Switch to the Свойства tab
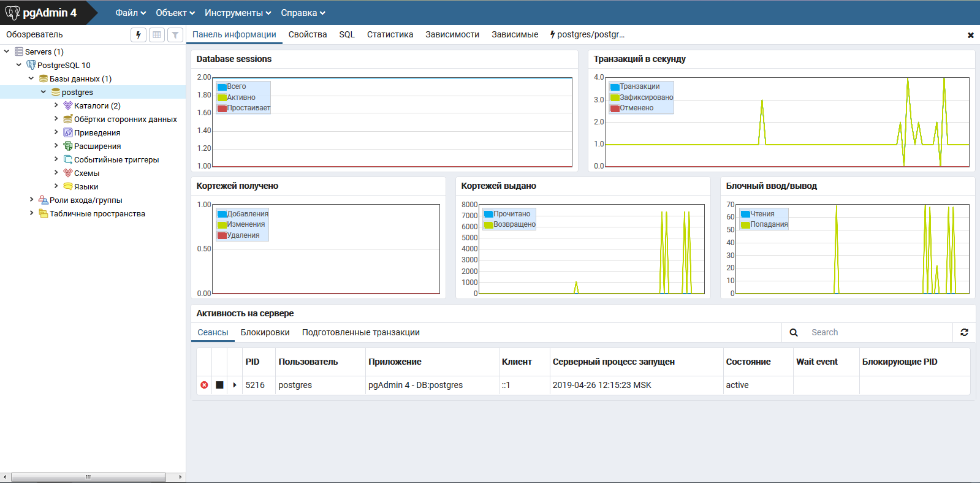 pos(308,35)
